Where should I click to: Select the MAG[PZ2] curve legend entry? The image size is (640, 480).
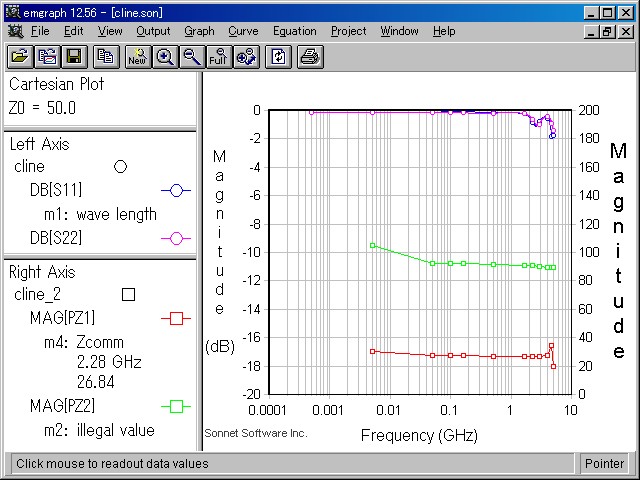(x=62, y=406)
